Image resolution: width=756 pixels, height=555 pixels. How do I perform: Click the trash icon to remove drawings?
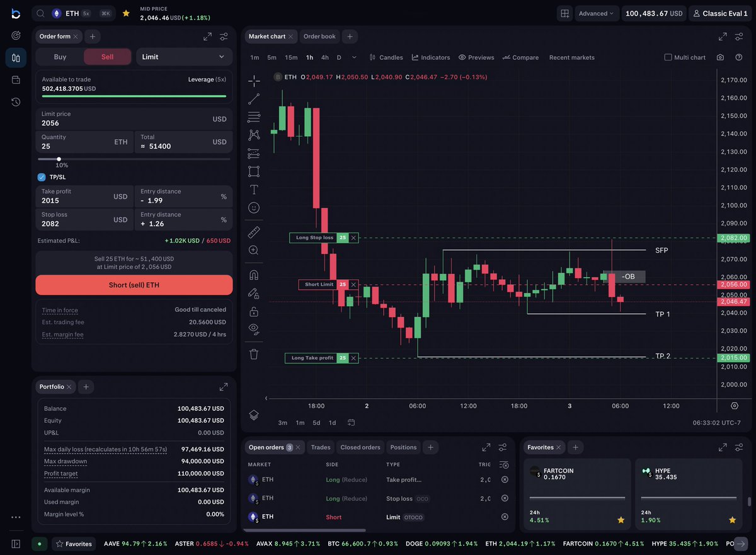point(254,354)
